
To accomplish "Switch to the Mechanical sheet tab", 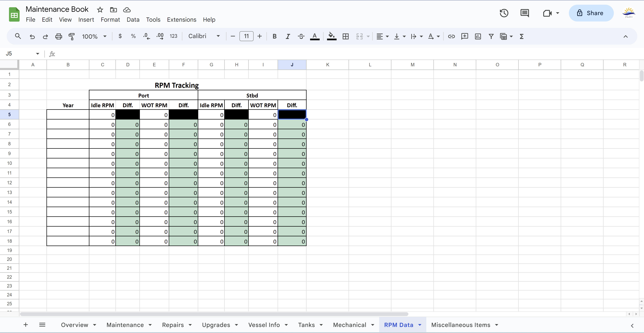I will coord(350,325).
